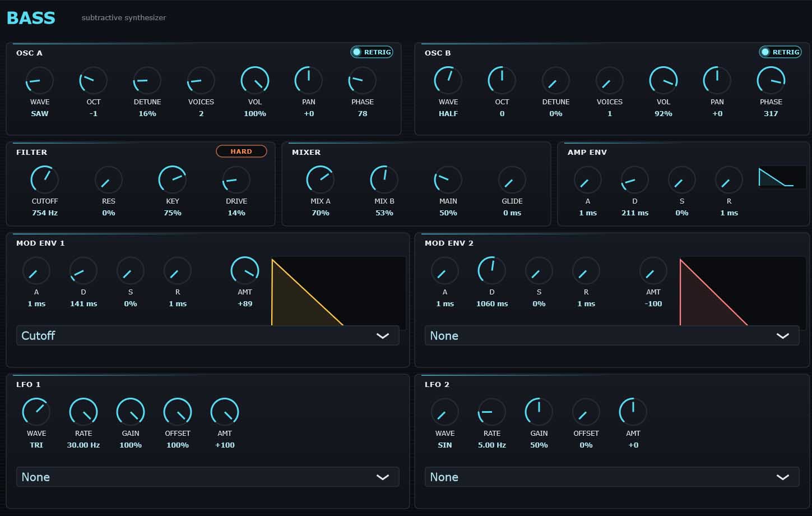This screenshot has width=812, height=516.
Task: Click OSC B PAN knob
Action: coord(717,81)
